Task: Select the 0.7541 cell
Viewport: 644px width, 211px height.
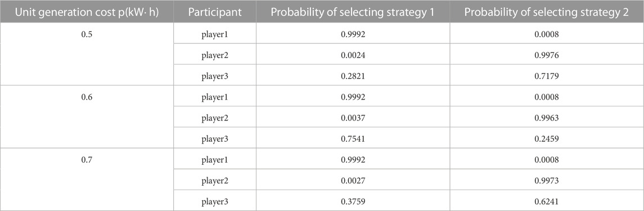Action: click(353, 139)
